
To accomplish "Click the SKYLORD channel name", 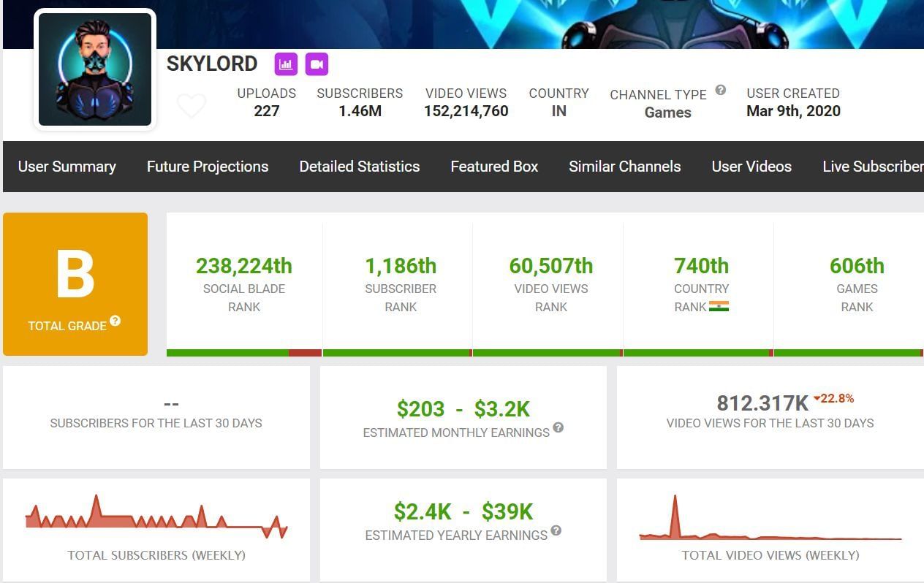I will pyautogui.click(x=212, y=64).
